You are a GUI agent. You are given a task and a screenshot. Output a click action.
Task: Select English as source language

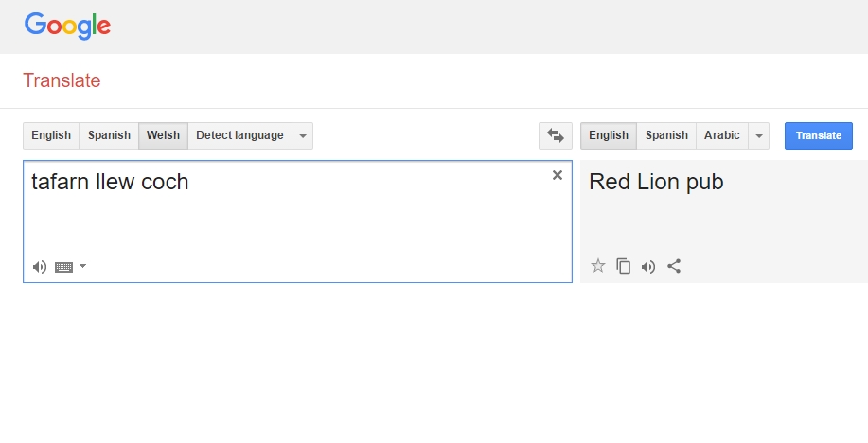(51, 135)
